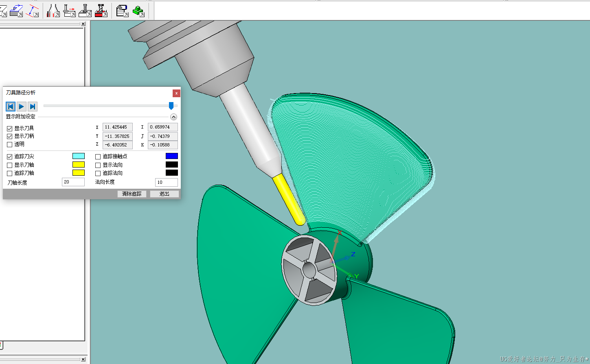Click the checkered program list toolbar icon
Screen dimensions: 590x364
coord(122,11)
